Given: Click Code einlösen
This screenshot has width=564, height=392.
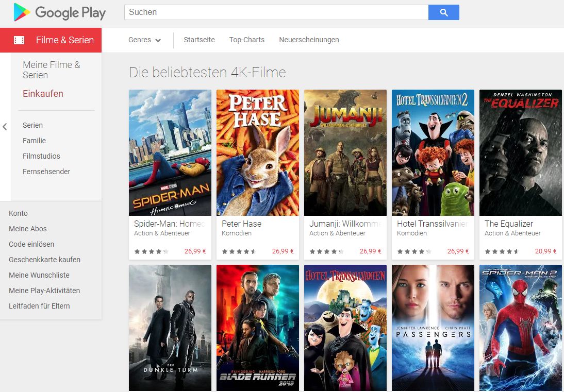Looking at the screenshot, I should click(x=31, y=244).
